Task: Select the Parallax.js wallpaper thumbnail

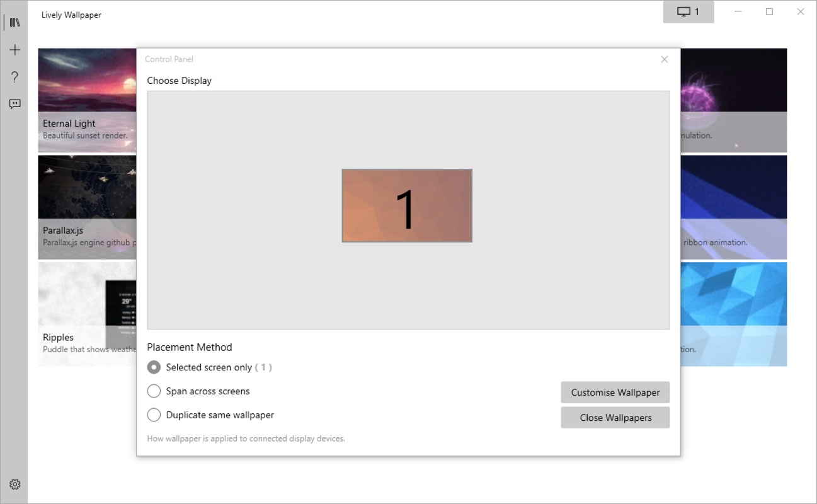Action: 88,207
